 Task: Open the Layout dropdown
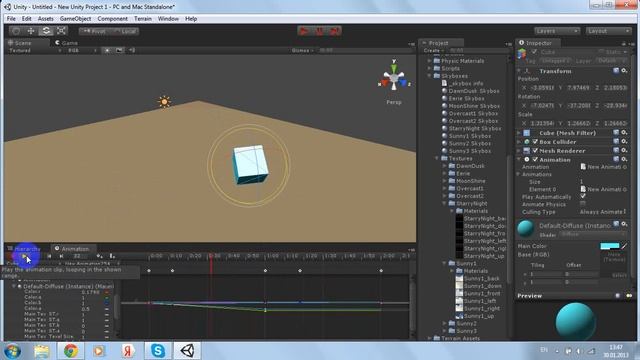609,31
